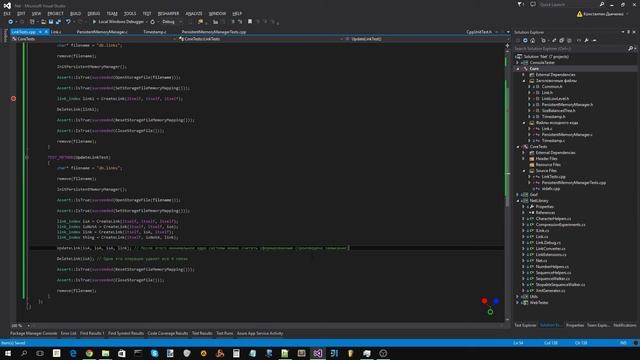
Task: Collapse the CoreTests project node
Action: [518, 147]
